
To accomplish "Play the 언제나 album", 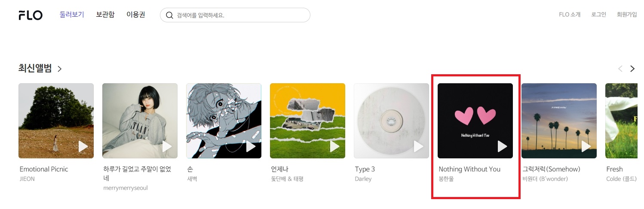I will pyautogui.click(x=335, y=146).
